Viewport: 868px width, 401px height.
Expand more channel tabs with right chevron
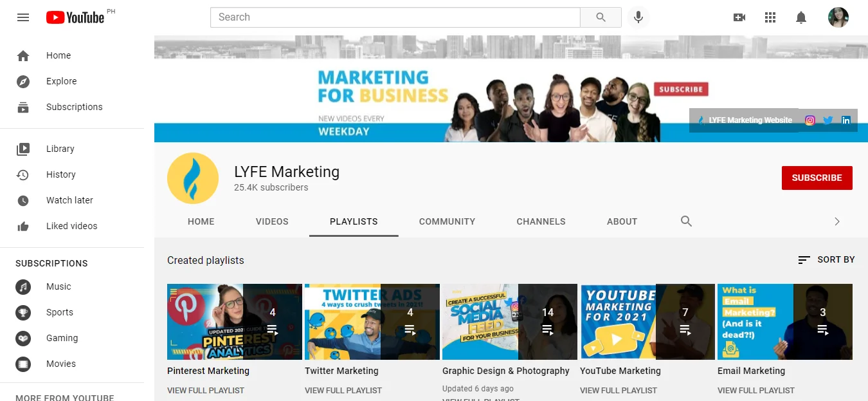click(836, 221)
